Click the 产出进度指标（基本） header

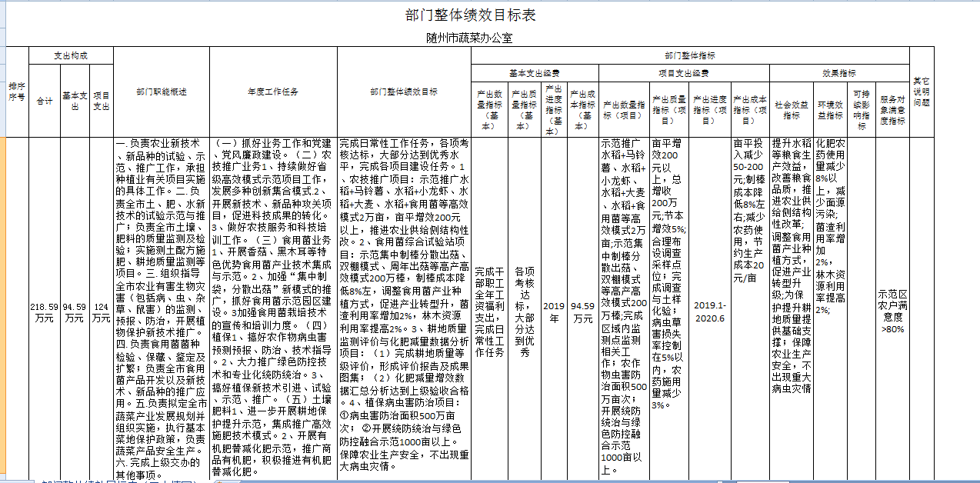[x=554, y=109]
